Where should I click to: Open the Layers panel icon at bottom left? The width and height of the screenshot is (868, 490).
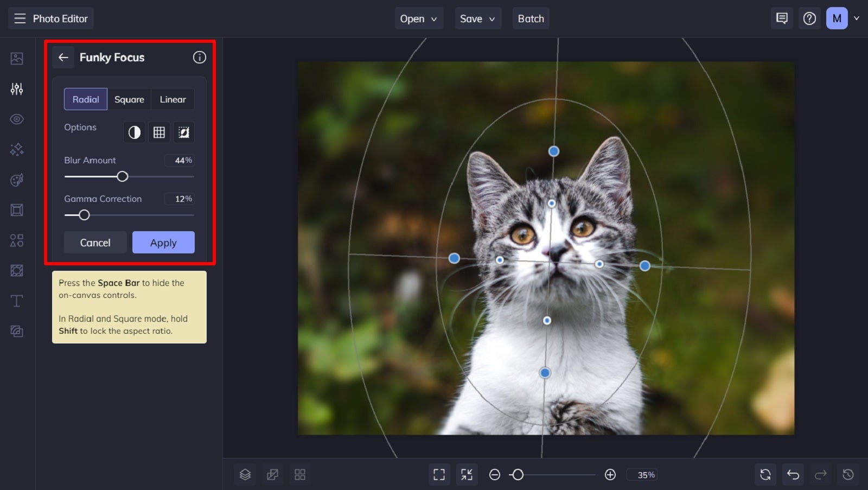click(x=245, y=474)
